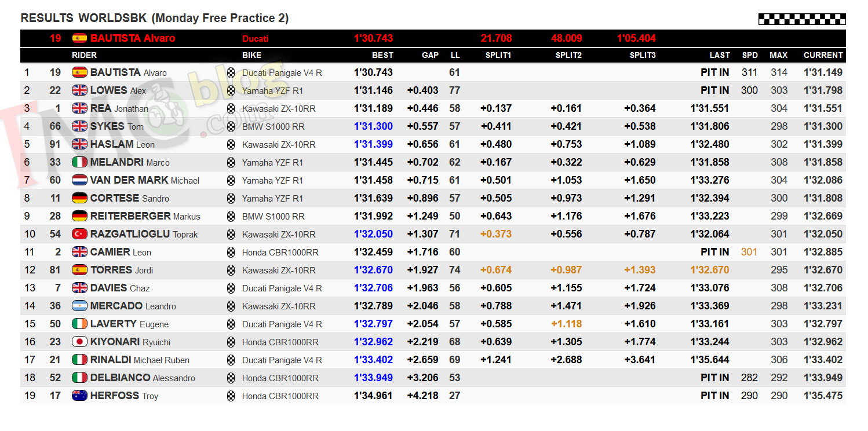This screenshot has height=431, width=868.
Task: Click orange split2 value +1.118 for LAVERTY
Action: 566,324
